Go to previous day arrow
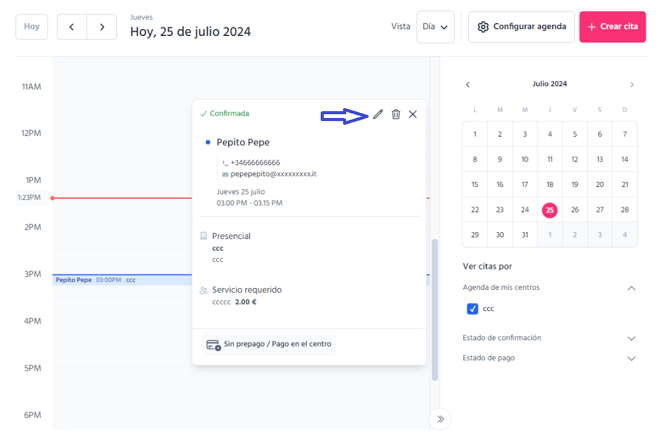Viewport: 670px width, 434px height. point(72,27)
